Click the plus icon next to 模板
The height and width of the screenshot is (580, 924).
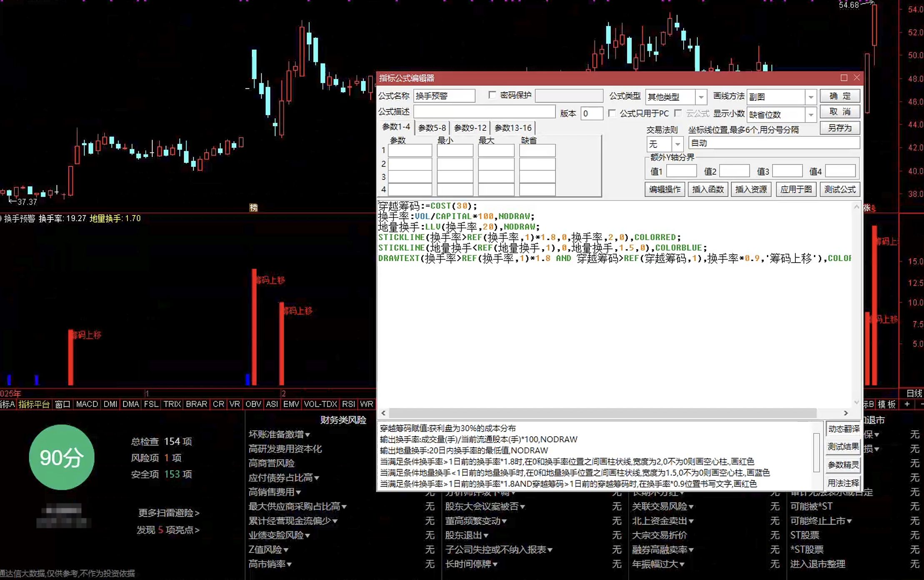coord(907,404)
